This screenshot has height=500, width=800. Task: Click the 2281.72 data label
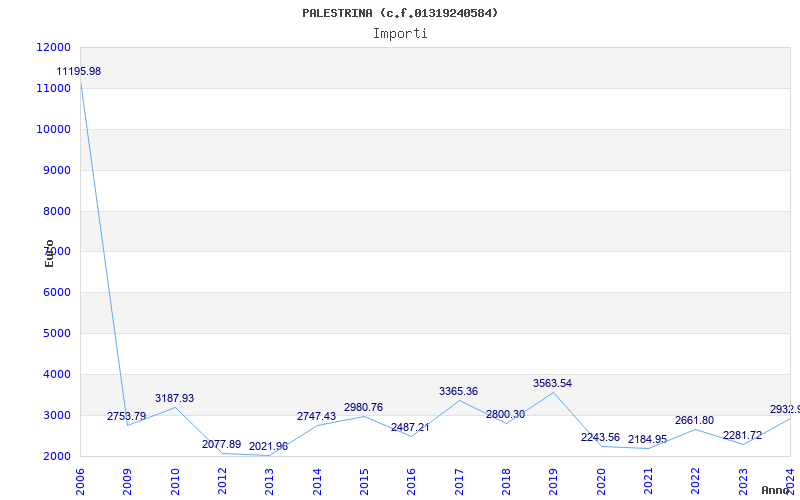click(x=742, y=436)
